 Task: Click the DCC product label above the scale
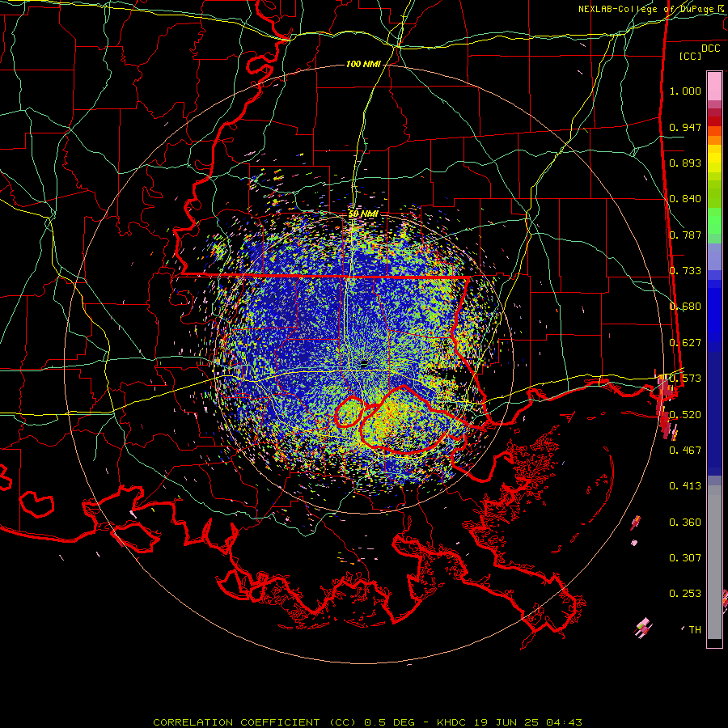710,49
